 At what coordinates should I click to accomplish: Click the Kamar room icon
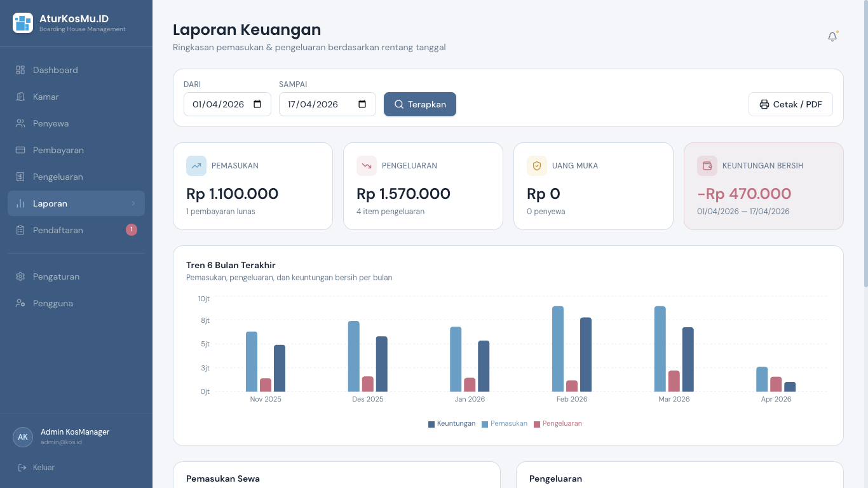click(x=20, y=97)
